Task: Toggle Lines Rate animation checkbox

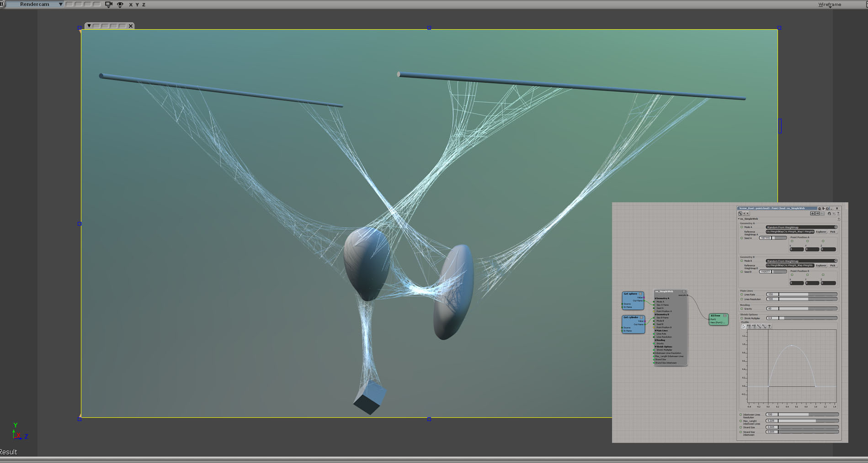Action: coord(741,295)
